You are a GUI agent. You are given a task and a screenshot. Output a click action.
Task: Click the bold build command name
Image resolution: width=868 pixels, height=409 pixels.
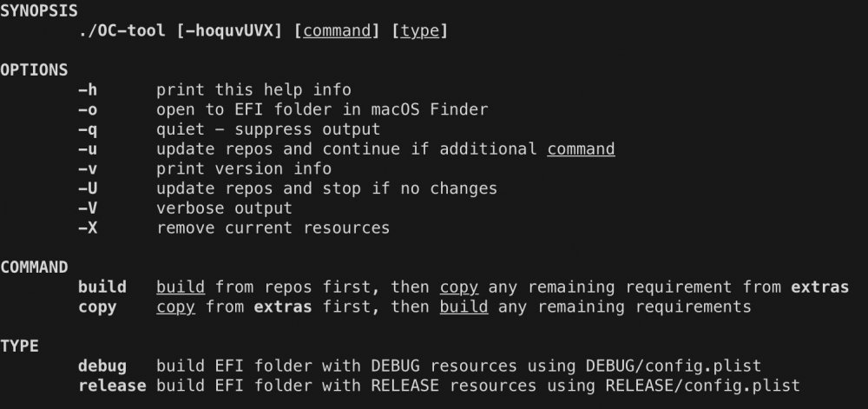[102, 287]
